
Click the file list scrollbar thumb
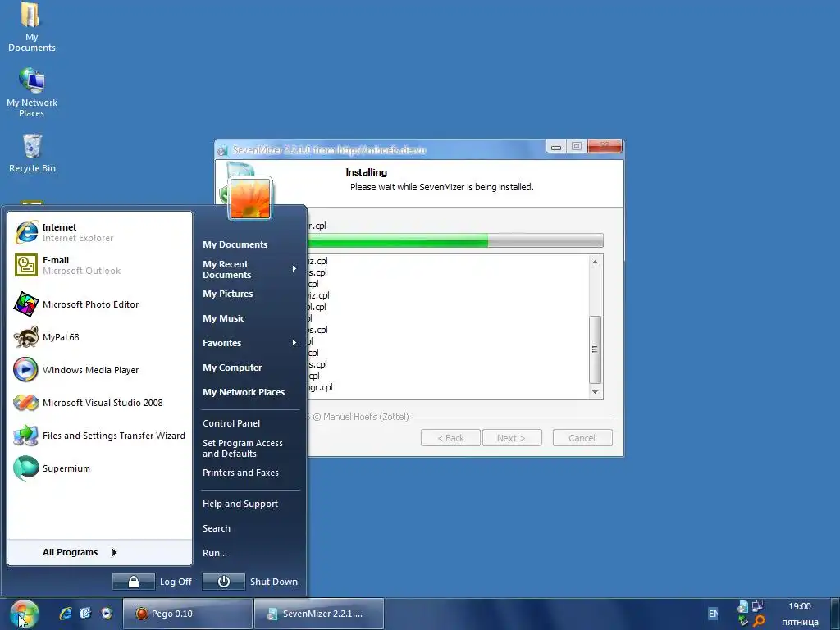595,349
